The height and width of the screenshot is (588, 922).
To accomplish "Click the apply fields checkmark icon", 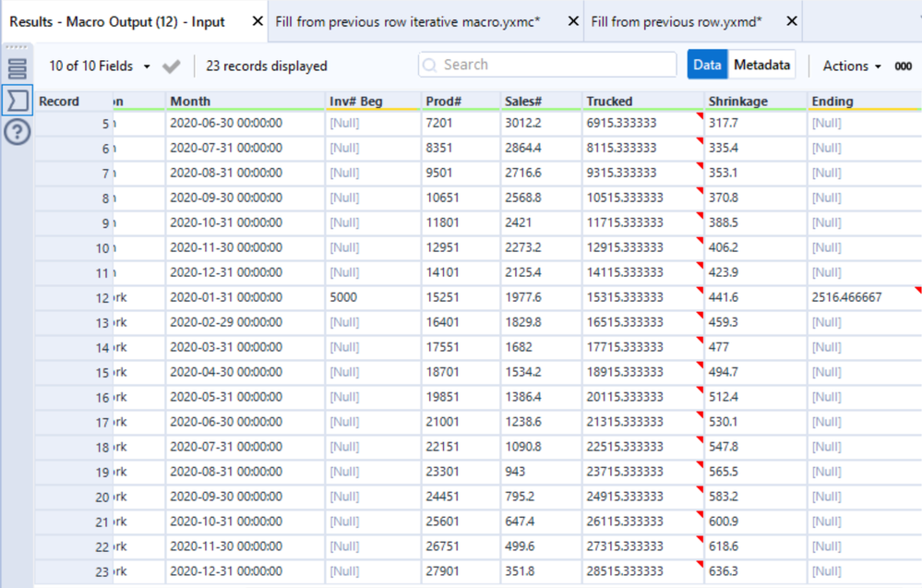I will click(171, 66).
